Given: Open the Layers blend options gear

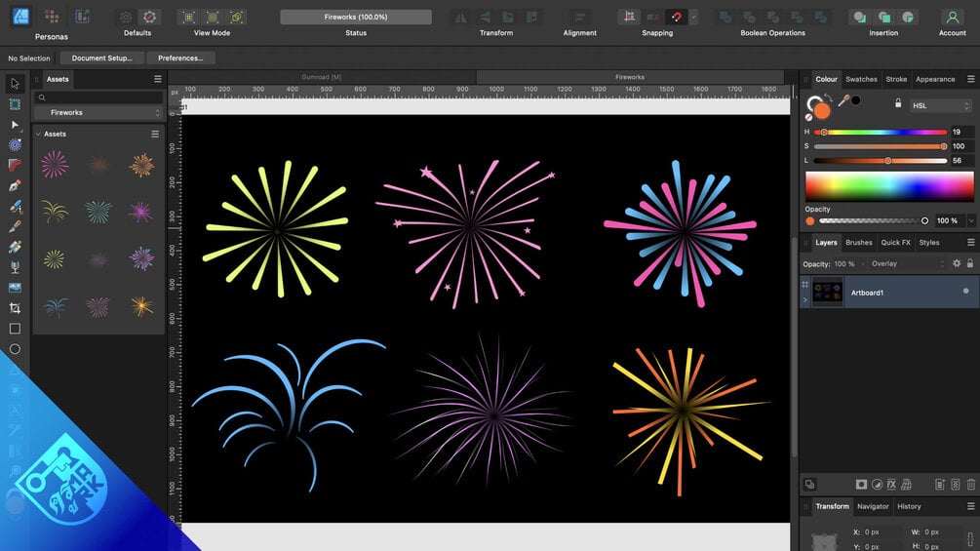Looking at the screenshot, I should [x=957, y=263].
